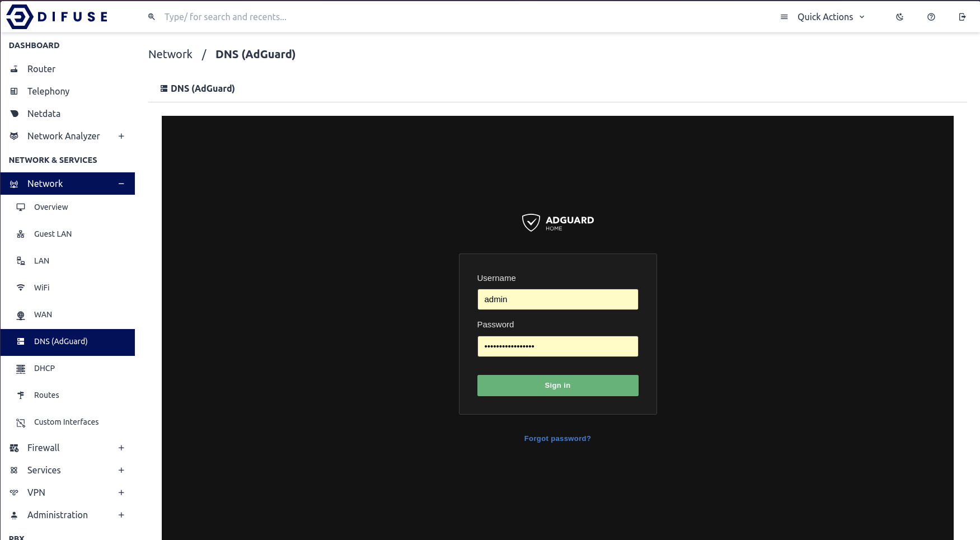Click the Overview monitor icon
This screenshot has height=540, width=980.
[21, 207]
